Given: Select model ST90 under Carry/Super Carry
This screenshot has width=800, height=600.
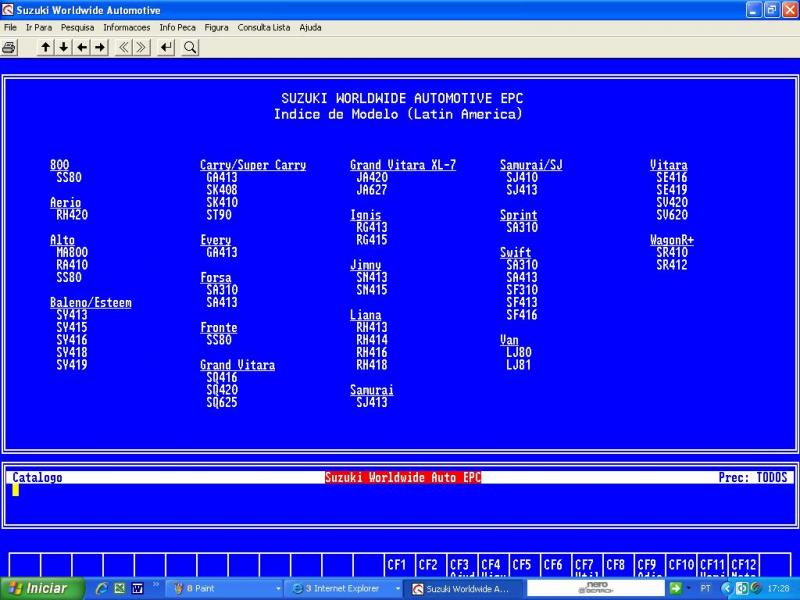Looking at the screenshot, I should pos(219,215).
